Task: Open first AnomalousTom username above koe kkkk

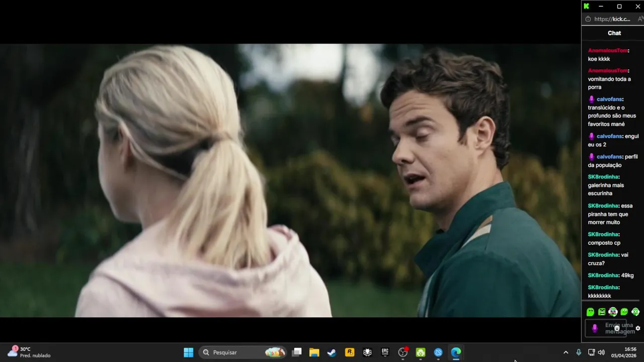Action: (x=608, y=51)
